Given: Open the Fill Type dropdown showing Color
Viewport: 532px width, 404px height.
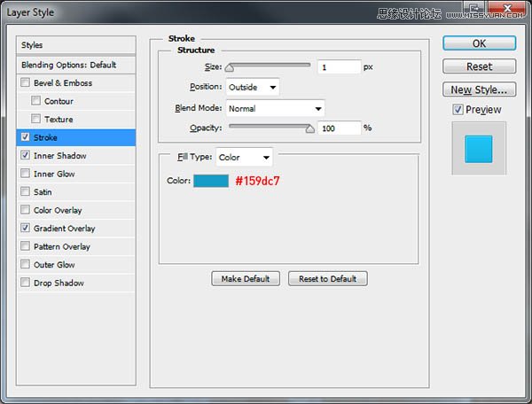Looking at the screenshot, I should pos(244,158).
